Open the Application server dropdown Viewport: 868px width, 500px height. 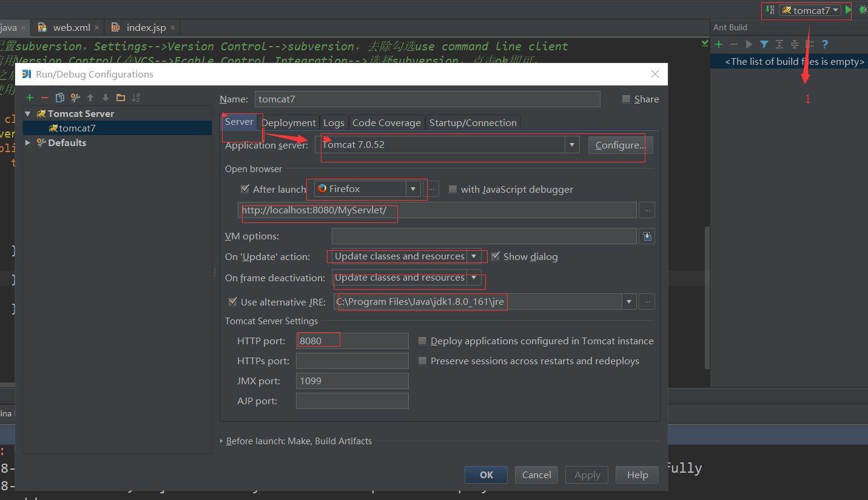[x=571, y=145]
